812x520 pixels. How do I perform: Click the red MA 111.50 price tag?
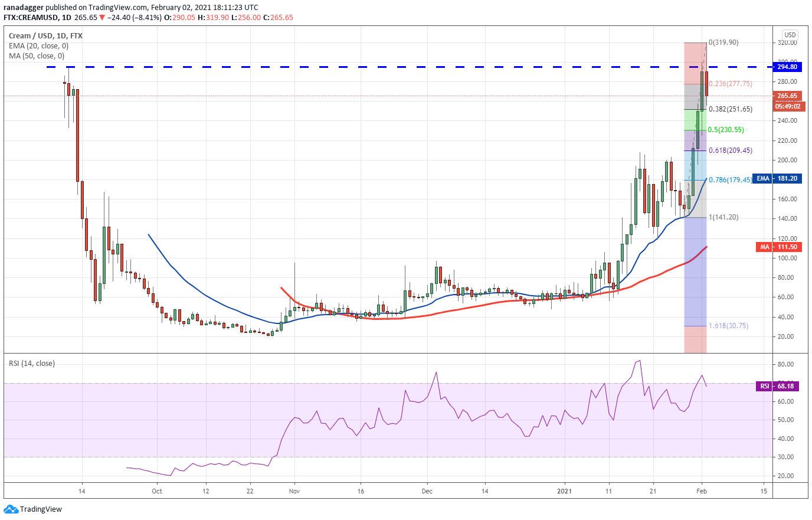[779, 247]
